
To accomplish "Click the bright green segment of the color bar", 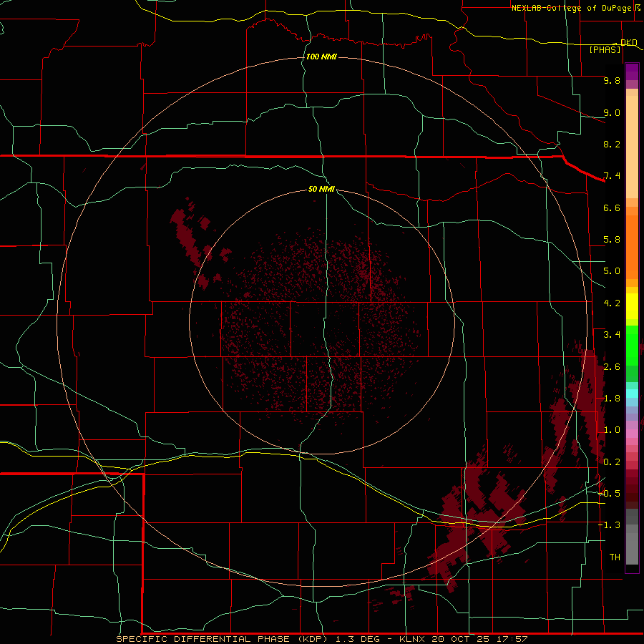I will [x=632, y=345].
